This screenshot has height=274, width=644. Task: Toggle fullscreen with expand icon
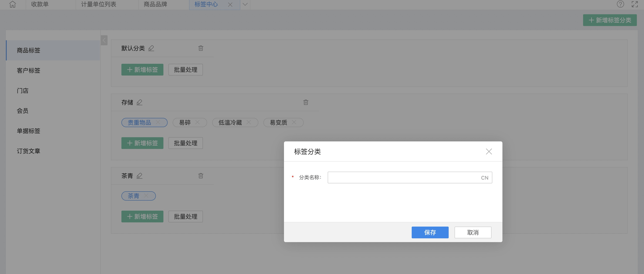(x=635, y=4)
